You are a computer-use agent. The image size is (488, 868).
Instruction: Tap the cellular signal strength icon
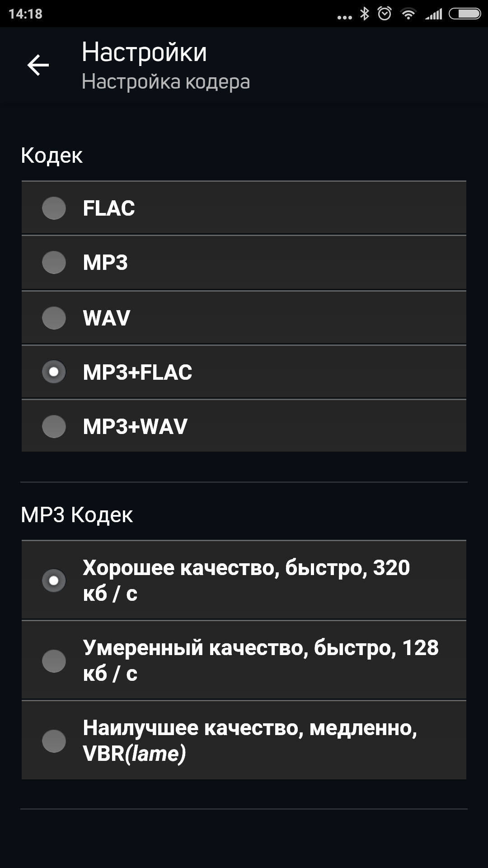(x=434, y=15)
